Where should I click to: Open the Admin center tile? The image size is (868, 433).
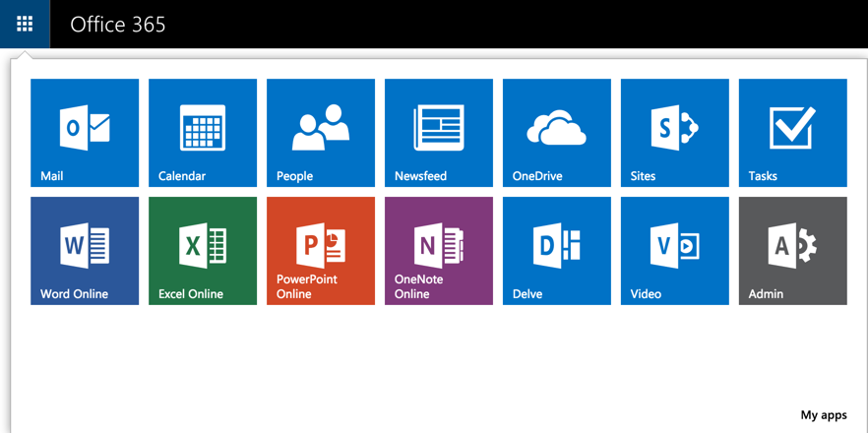click(793, 251)
